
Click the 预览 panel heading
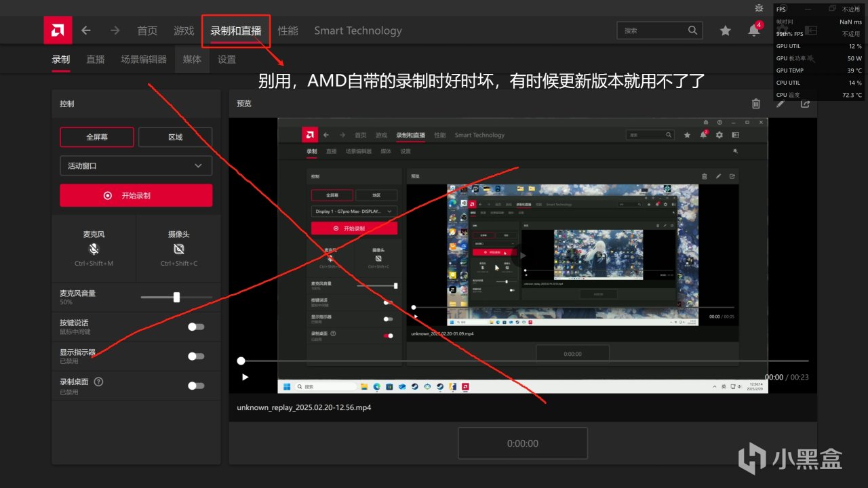[244, 104]
